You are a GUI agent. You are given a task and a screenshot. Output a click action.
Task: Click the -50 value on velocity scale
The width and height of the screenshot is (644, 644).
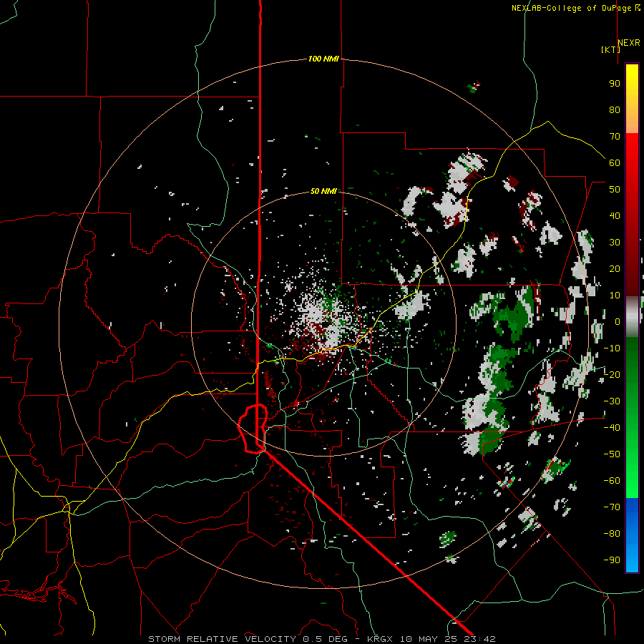pyautogui.click(x=612, y=454)
